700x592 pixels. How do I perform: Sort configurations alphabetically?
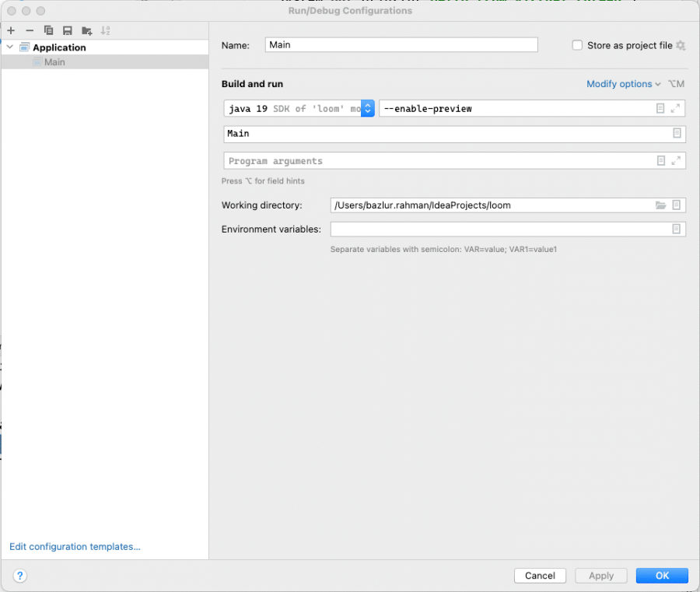click(105, 30)
